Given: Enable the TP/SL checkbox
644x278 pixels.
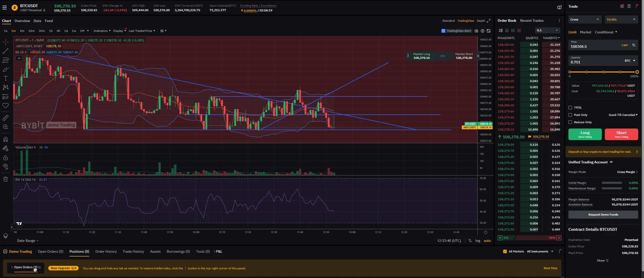Looking at the screenshot, I should [570, 108].
